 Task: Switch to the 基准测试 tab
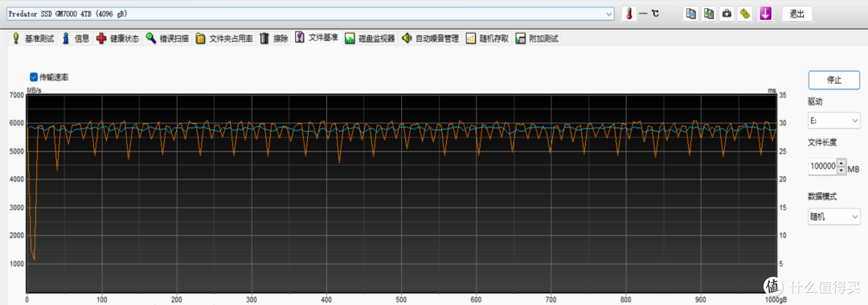tap(32, 39)
